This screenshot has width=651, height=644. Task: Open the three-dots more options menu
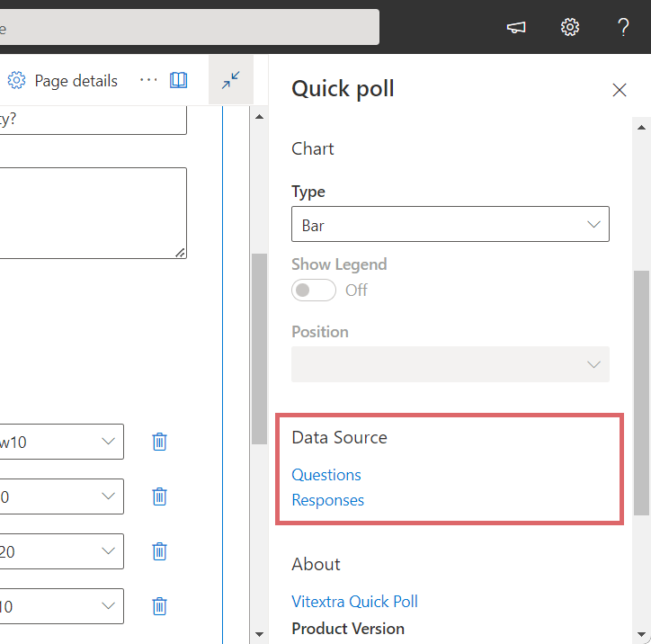[148, 80]
